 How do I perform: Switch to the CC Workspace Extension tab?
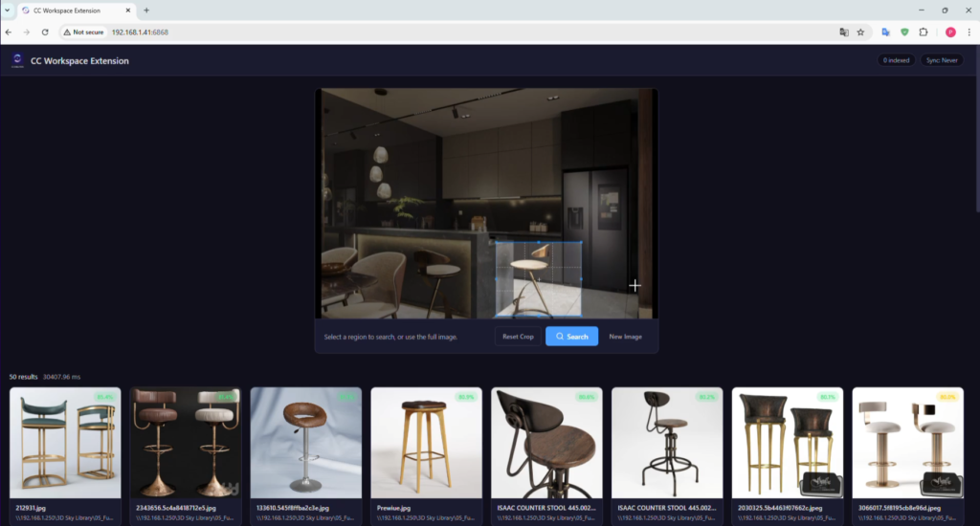(72, 10)
